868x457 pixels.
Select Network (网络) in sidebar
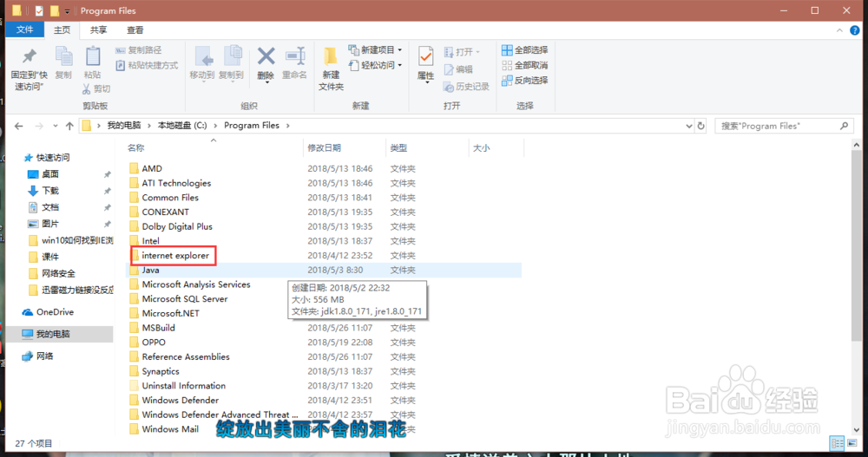[x=37, y=356]
